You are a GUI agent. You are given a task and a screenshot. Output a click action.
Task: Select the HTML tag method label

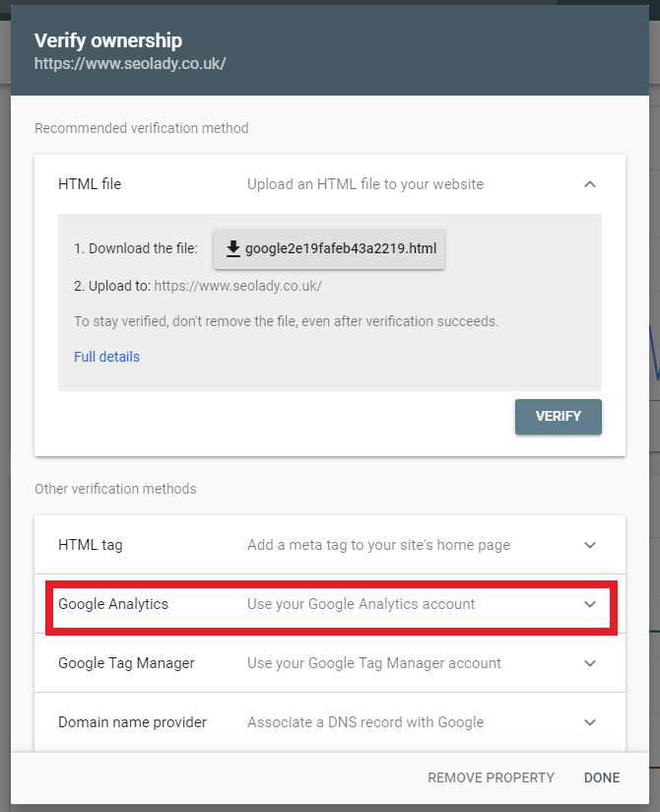(90, 545)
